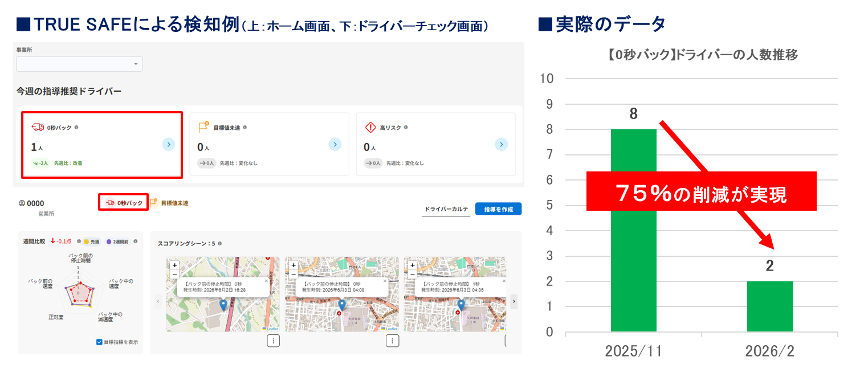Click the driver profile icon beside 0000

coord(22,203)
